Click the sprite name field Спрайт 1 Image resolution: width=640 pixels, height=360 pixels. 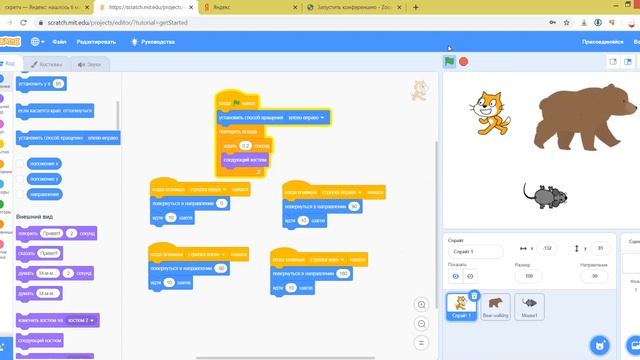tap(476, 251)
